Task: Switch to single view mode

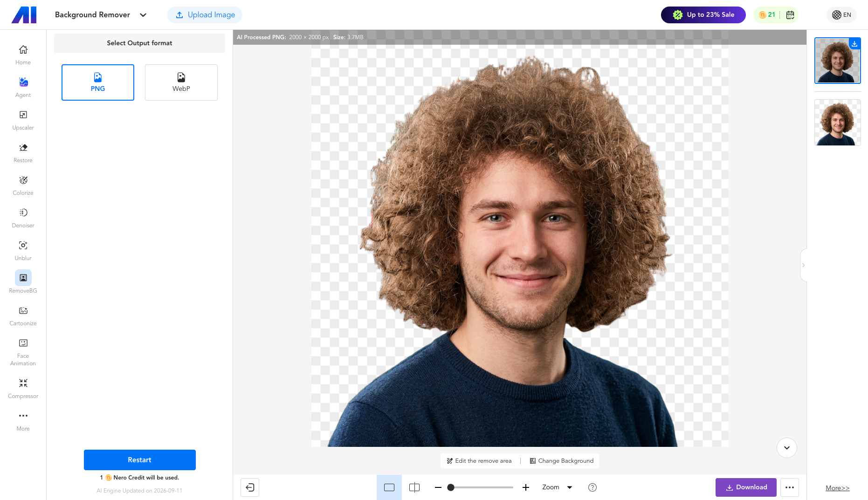Action: (389, 487)
